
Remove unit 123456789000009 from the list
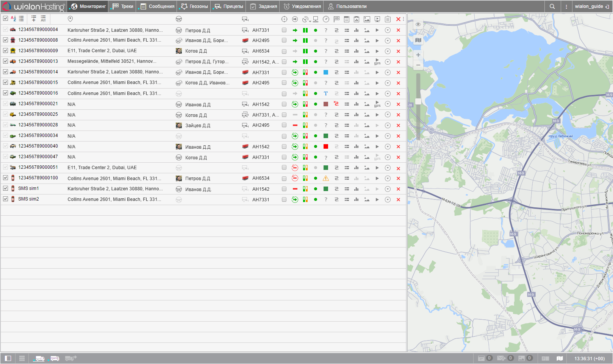398,51
